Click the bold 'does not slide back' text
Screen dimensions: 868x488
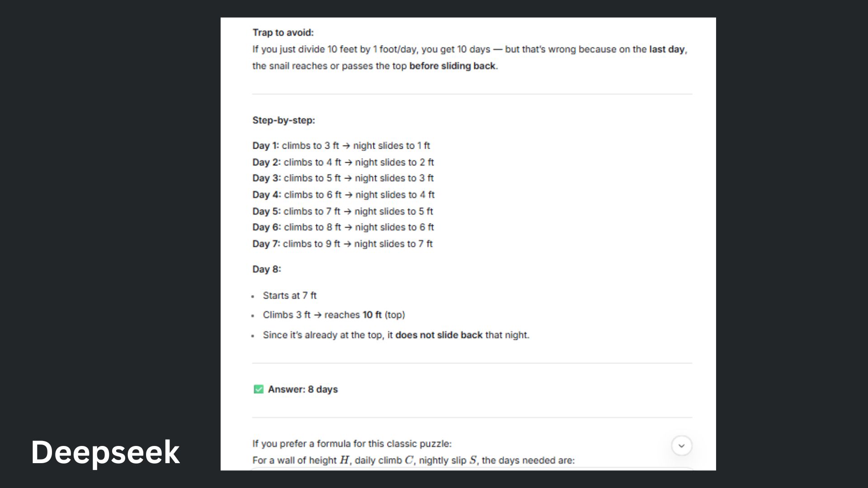pos(439,335)
